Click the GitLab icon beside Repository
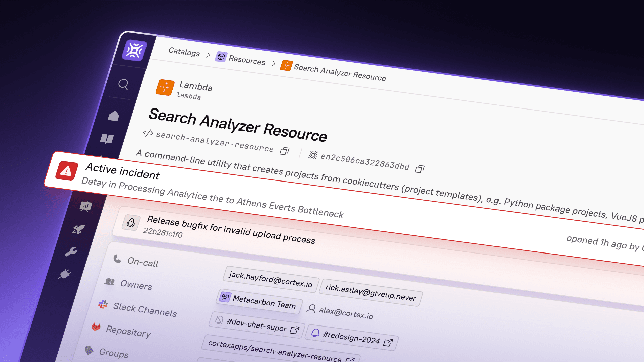644x362 pixels. [96, 327]
